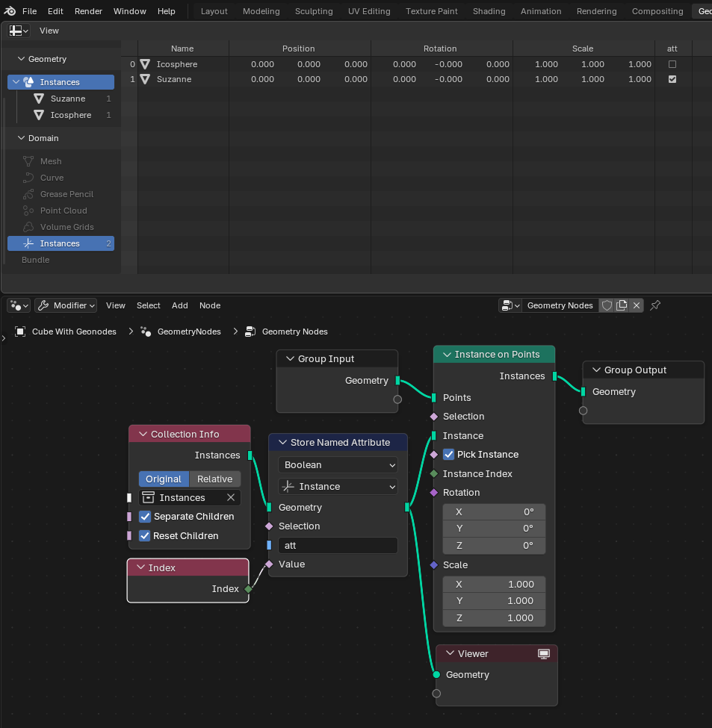Toggle the att checkbox for Suzanne row
Image resolution: width=712 pixels, height=728 pixels.
(x=672, y=79)
